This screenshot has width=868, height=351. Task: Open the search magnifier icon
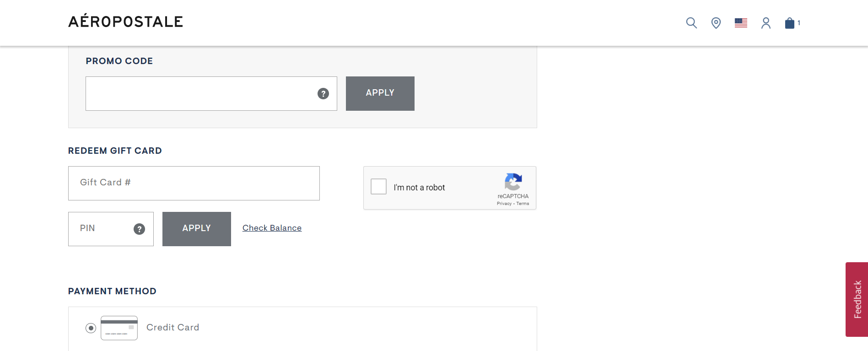(x=691, y=23)
